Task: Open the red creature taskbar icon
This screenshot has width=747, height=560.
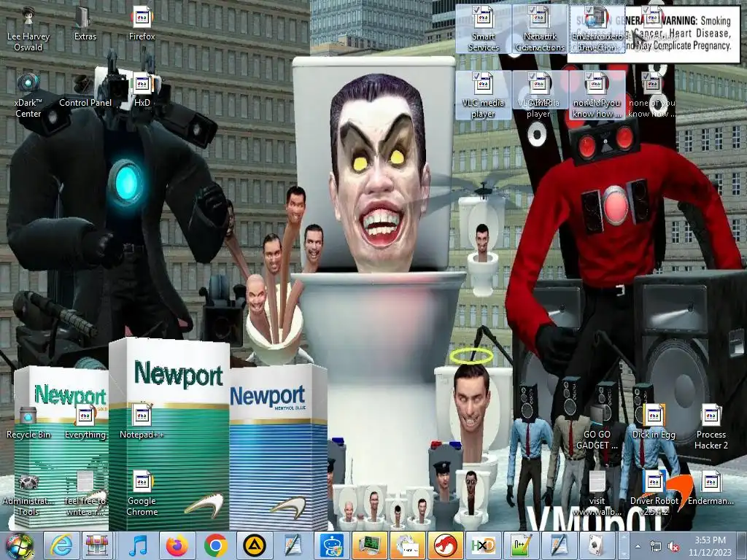Action: [x=444, y=545]
